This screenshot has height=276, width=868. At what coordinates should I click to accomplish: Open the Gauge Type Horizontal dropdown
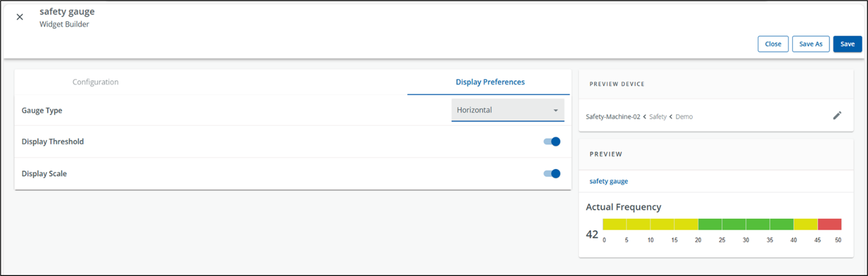coord(508,110)
